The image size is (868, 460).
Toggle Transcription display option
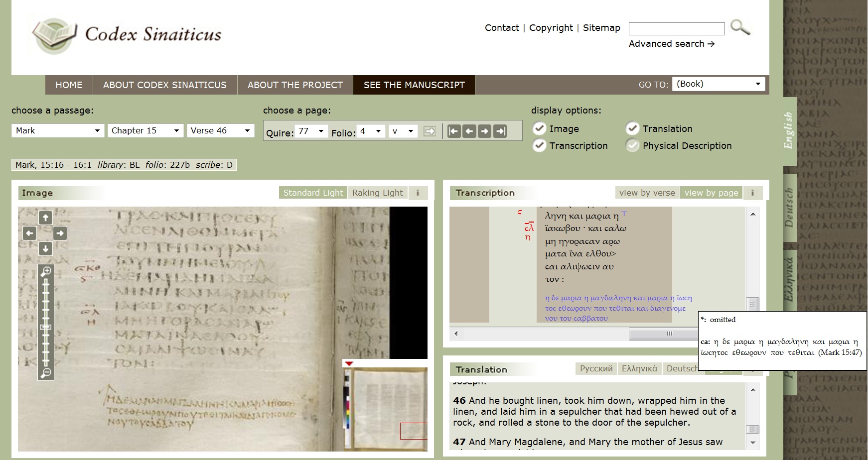539,145
